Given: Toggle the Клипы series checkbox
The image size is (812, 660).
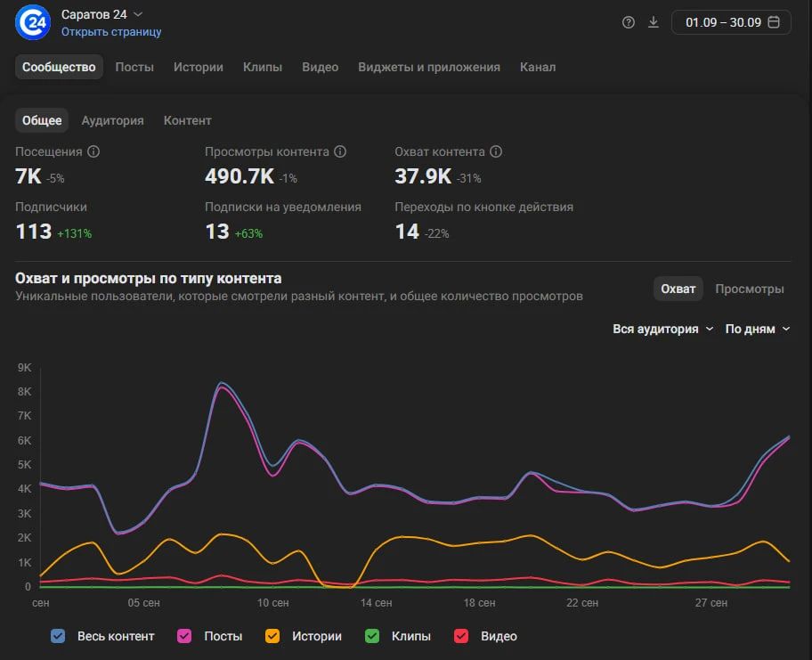Looking at the screenshot, I should pyautogui.click(x=372, y=636).
